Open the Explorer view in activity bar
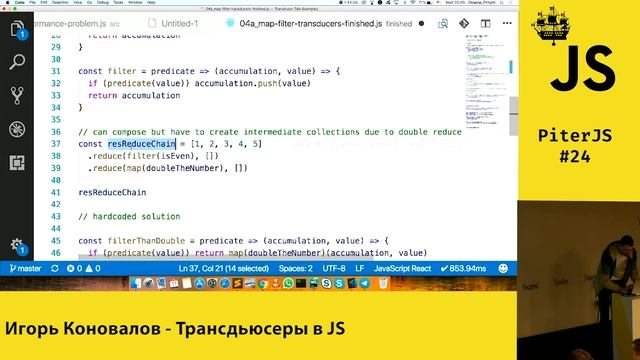 [17, 29]
